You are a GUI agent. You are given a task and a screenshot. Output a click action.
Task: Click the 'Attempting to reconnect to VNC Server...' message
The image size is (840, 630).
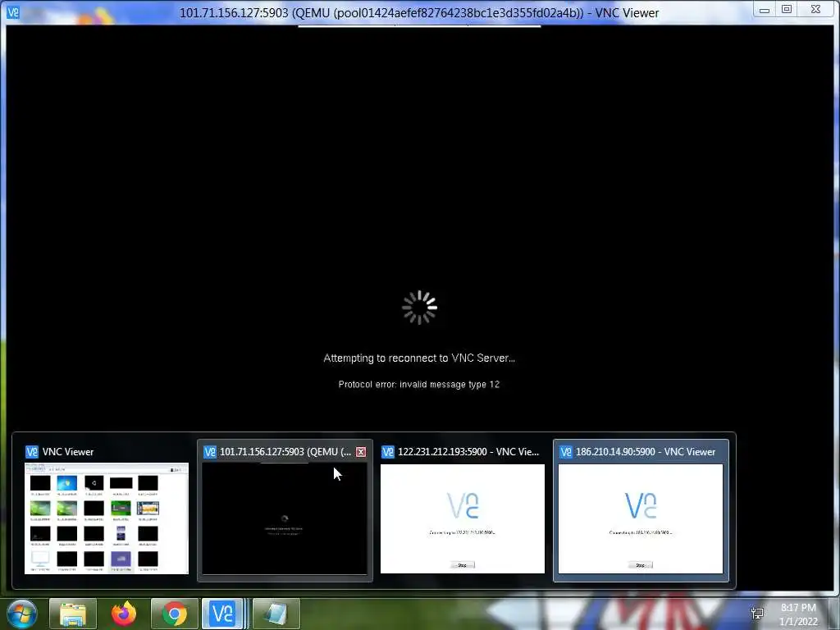click(419, 358)
